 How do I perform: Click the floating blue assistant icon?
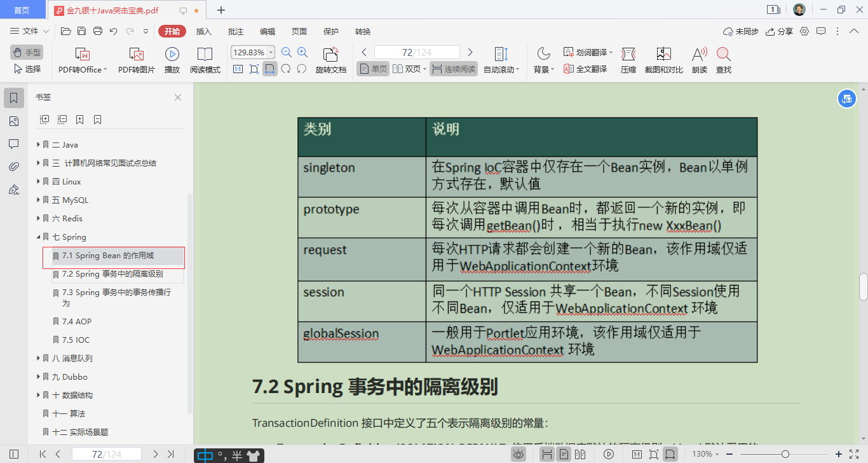(x=846, y=99)
